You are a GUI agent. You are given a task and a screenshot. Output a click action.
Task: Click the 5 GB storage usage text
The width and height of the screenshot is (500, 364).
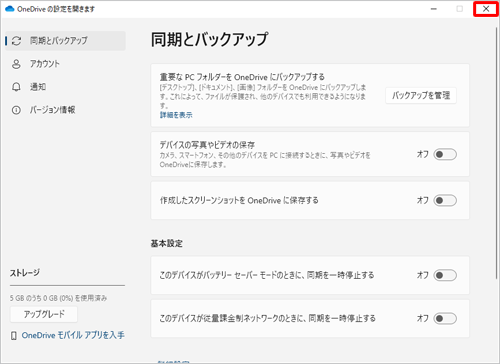pyautogui.click(x=58, y=298)
